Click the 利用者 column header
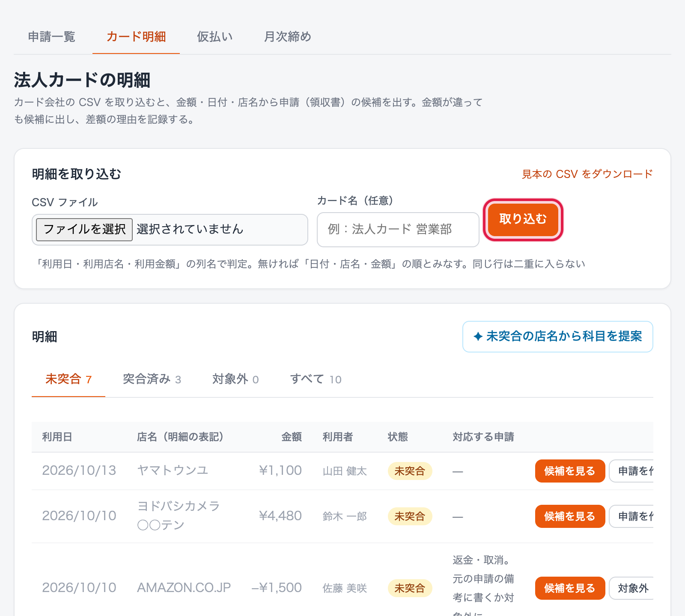The width and height of the screenshot is (685, 616). coord(338,437)
